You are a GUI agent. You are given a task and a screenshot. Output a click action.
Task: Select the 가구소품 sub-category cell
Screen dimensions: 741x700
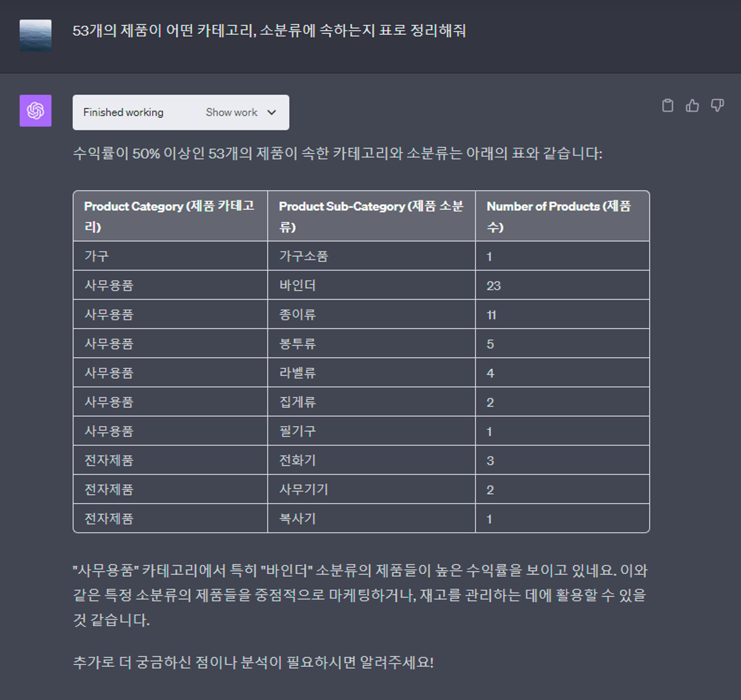click(x=371, y=256)
